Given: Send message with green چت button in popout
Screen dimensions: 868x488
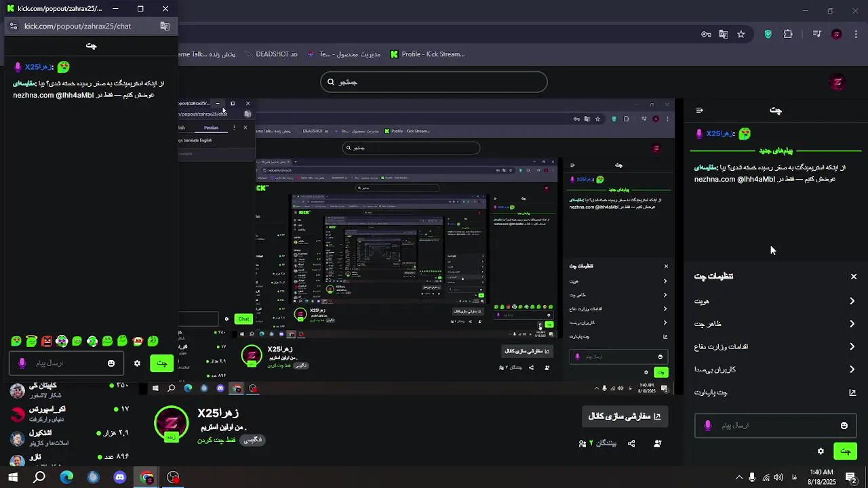Looking at the screenshot, I should click(161, 363).
